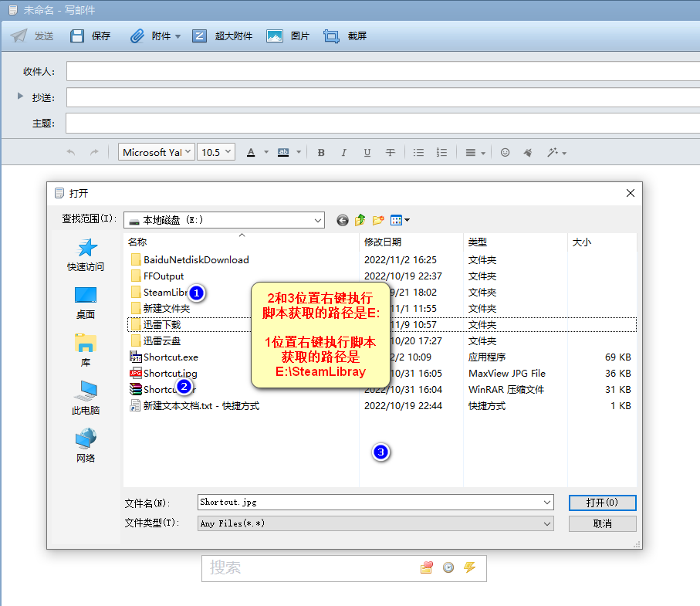Click the 截屏 screenshot icon
The height and width of the screenshot is (606, 700).
pos(332,36)
